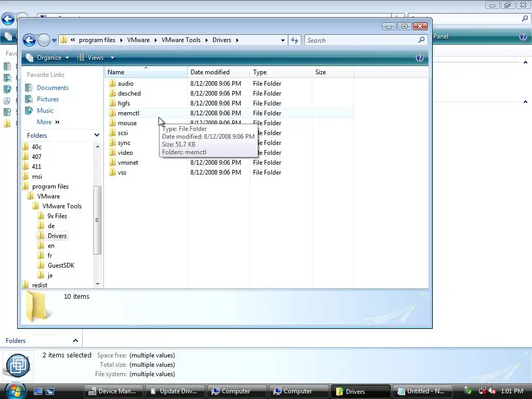532x399 pixels.
Task: Select VMware Tools in folder tree
Action: point(62,206)
